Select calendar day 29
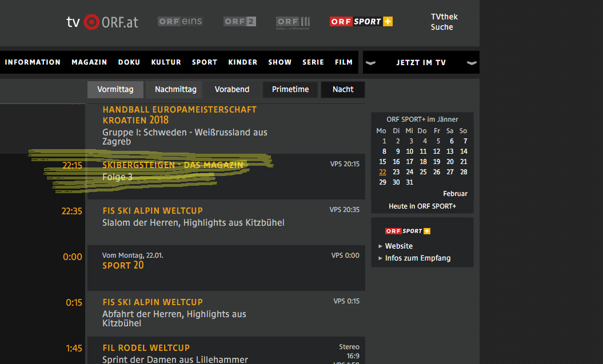This screenshot has width=603, height=364. pos(382,183)
